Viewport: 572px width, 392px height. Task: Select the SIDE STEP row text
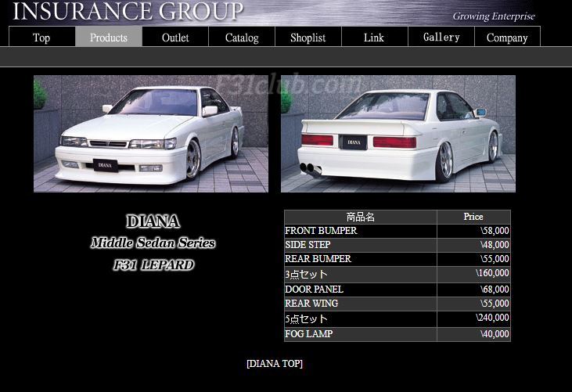point(308,245)
